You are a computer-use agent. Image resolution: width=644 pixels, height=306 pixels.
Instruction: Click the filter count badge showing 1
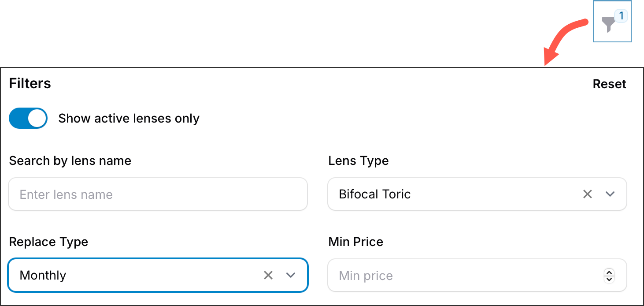pos(621,16)
